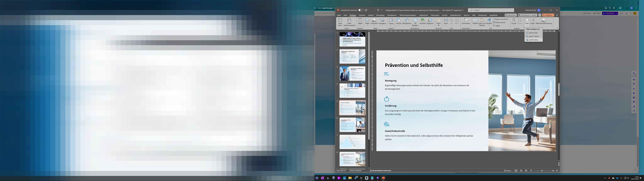Switch to slide sorter view in status bar
Viewport: 644px width, 181px height.
521,170
